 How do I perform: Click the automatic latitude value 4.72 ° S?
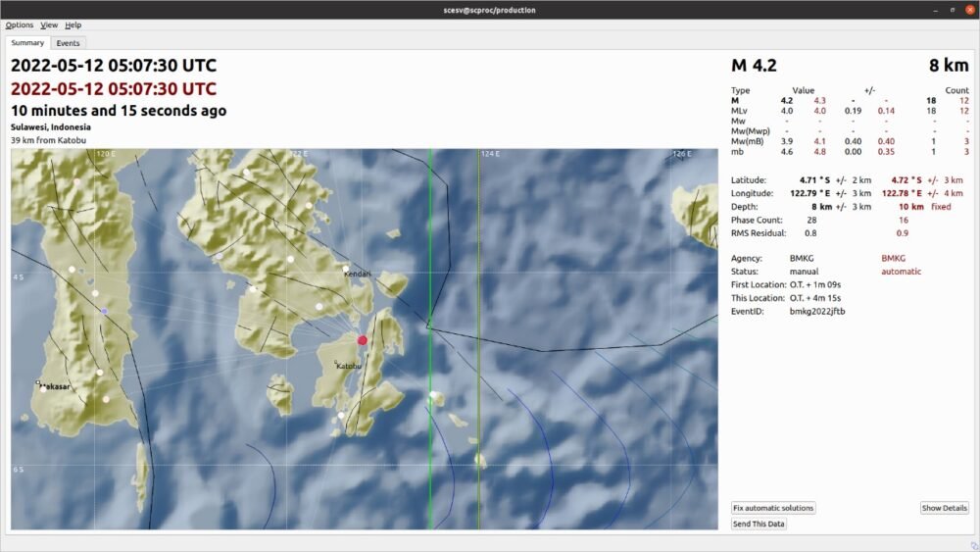click(906, 180)
